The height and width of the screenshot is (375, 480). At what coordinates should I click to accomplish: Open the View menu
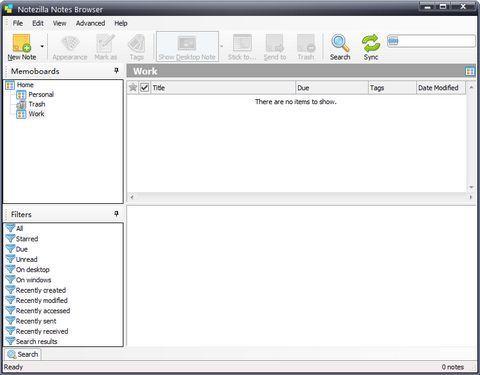click(x=59, y=23)
